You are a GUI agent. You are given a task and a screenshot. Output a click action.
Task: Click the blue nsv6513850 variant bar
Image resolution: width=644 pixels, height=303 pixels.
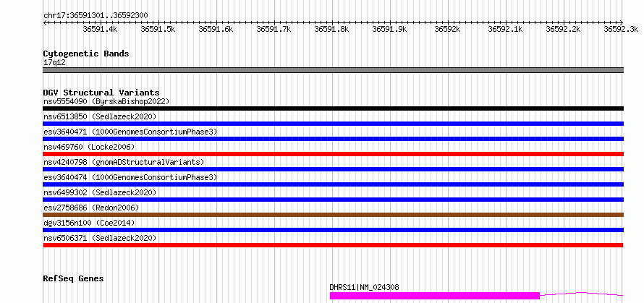pyautogui.click(x=333, y=124)
